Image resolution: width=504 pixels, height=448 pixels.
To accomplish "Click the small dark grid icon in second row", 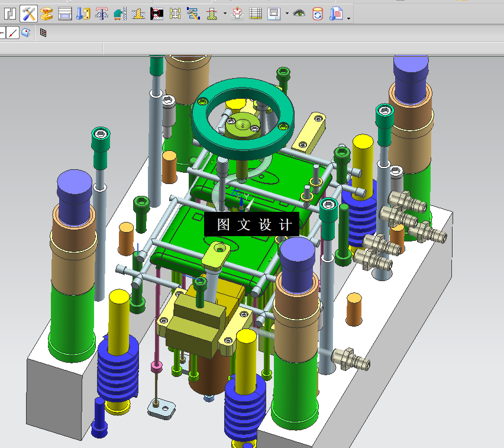I will (43, 33).
